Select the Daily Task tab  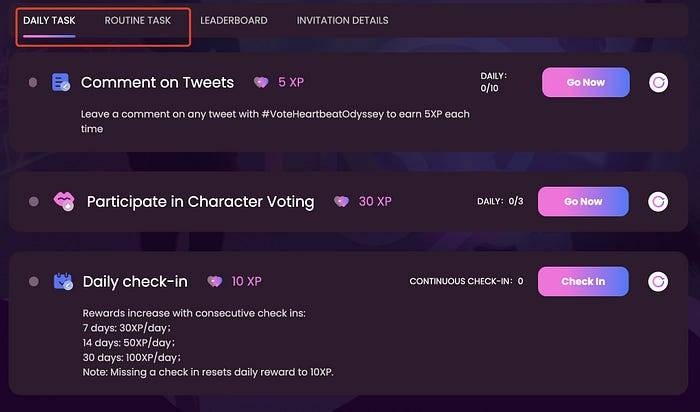pyautogui.click(x=49, y=21)
